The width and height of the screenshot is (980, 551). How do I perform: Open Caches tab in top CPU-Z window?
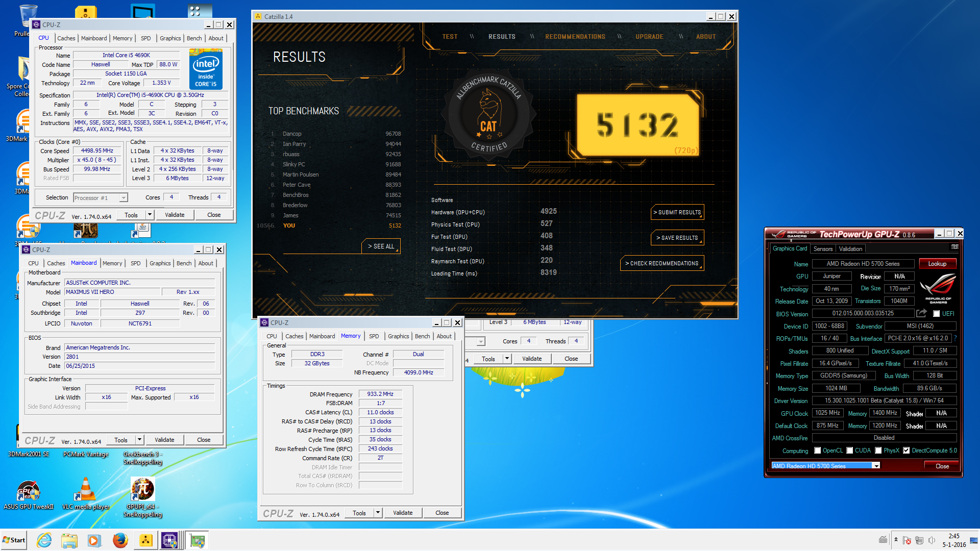(66, 38)
